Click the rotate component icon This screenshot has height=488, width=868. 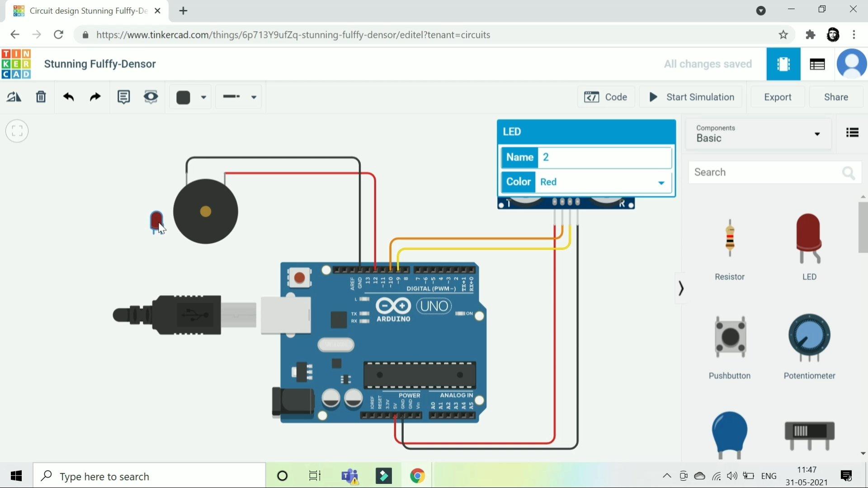pos(14,97)
